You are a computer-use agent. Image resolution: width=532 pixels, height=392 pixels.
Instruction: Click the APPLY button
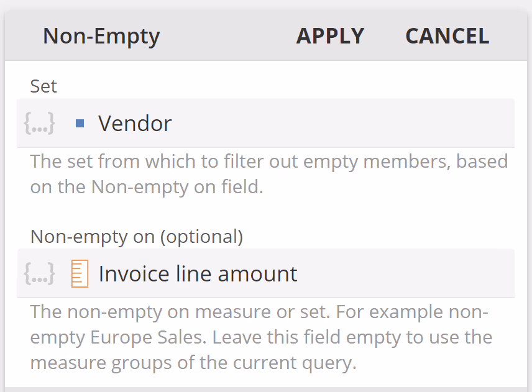point(330,36)
